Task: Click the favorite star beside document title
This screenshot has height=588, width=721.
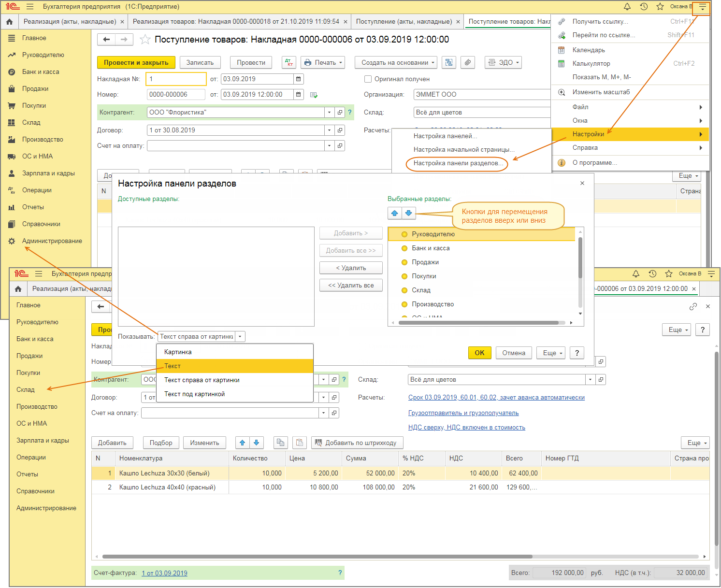Action: (x=144, y=40)
